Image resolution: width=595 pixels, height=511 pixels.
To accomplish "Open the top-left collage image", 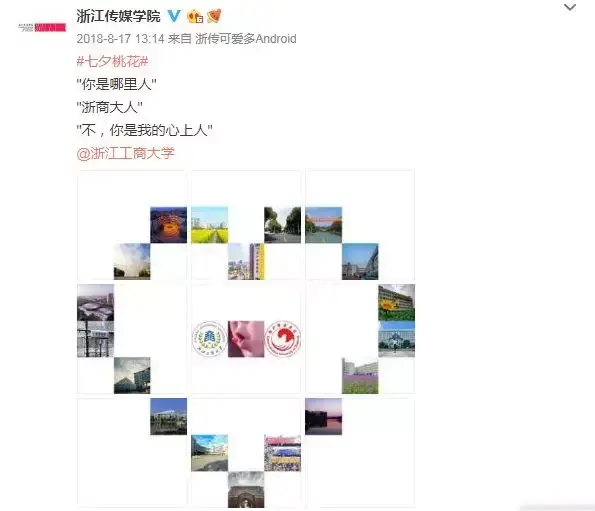I will pos(132,225).
